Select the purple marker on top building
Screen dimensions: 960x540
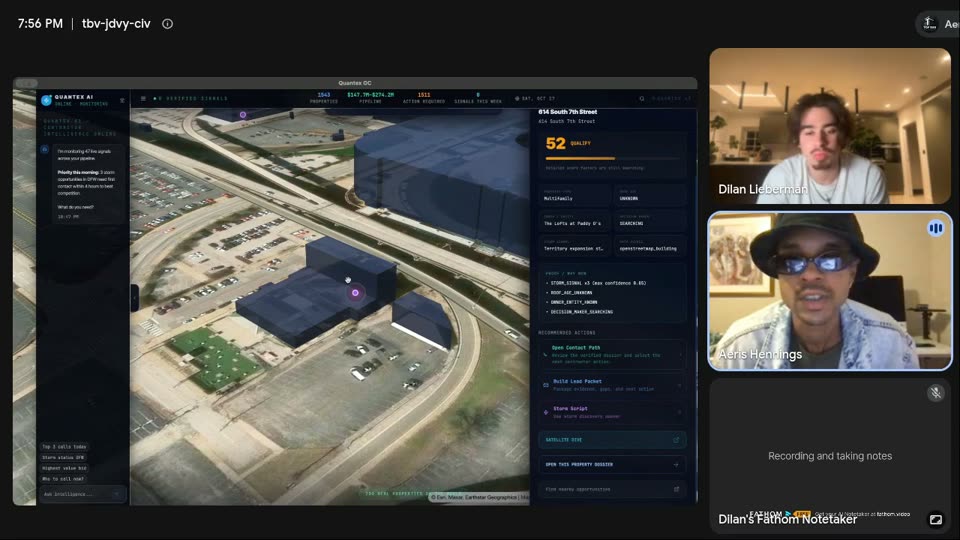pos(243,114)
